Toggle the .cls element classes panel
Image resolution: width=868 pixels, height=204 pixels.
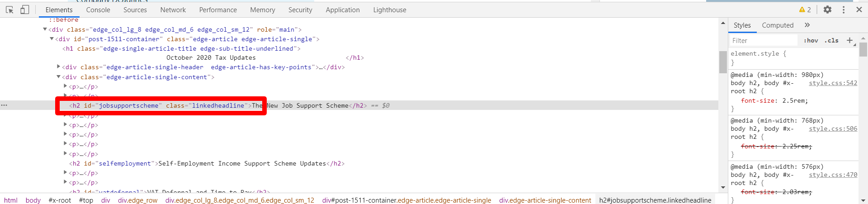(831, 40)
